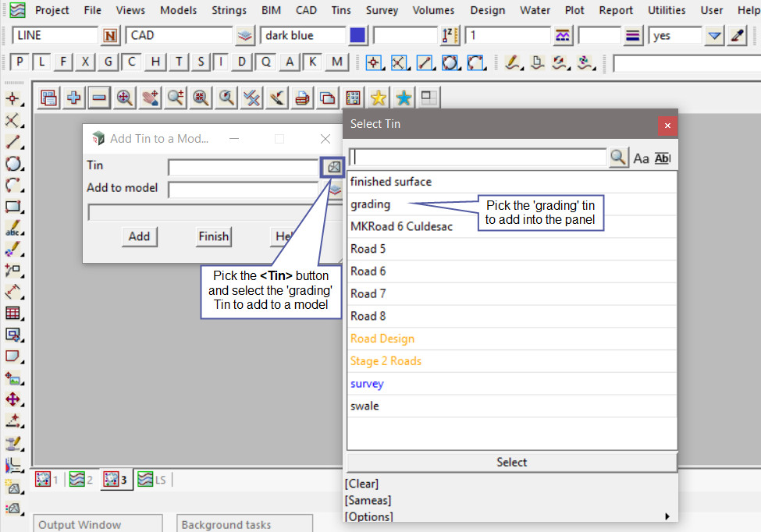The width and height of the screenshot is (761, 532).
Task: Click the printer icon in view toolbar
Action: [x=302, y=98]
